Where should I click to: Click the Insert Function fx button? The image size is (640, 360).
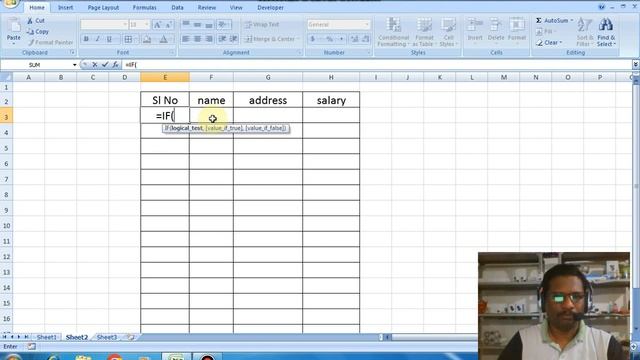click(116, 64)
